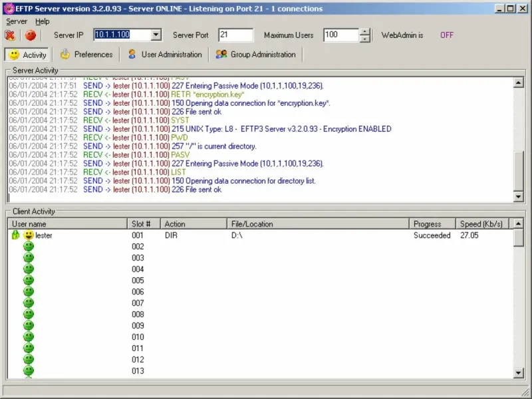This screenshot has width=532, height=399.
Task: Click '150 Opening data connection for directory list' line
Action: tap(162, 181)
